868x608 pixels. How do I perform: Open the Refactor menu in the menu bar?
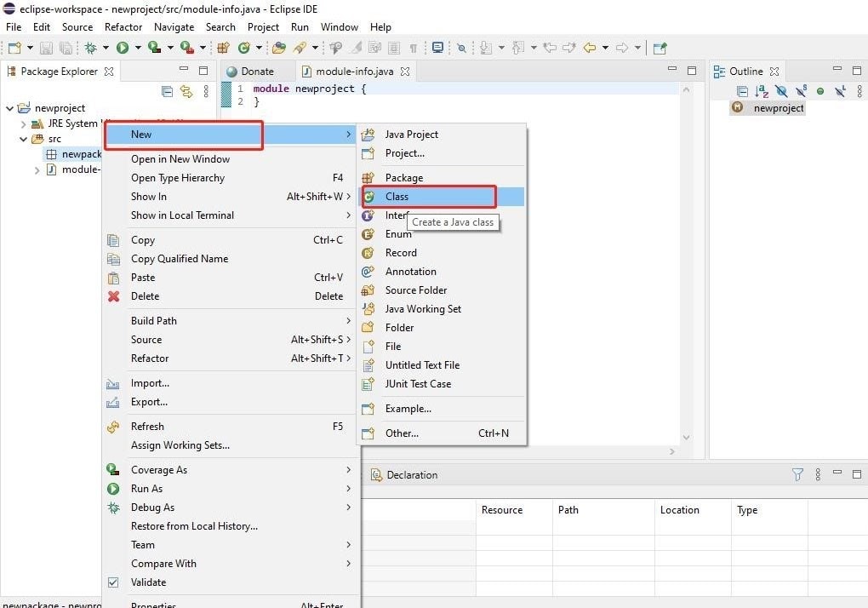pos(123,27)
